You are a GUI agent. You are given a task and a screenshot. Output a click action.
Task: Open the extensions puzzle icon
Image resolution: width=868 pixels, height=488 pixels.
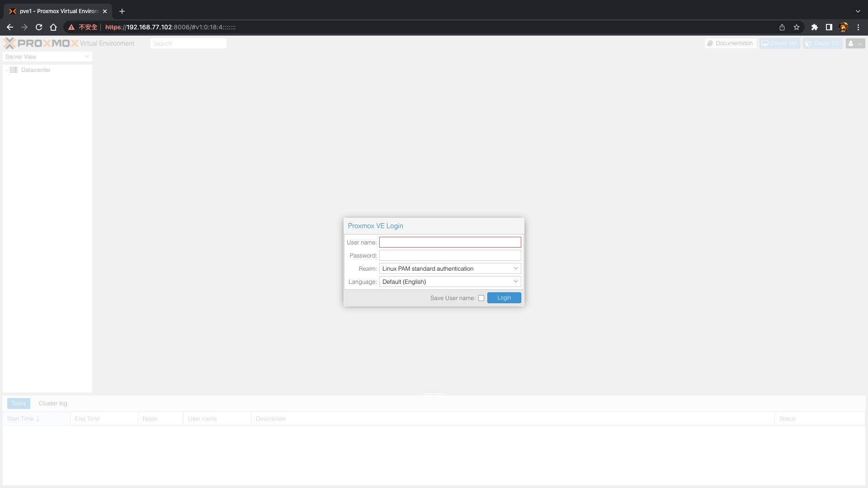click(815, 27)
